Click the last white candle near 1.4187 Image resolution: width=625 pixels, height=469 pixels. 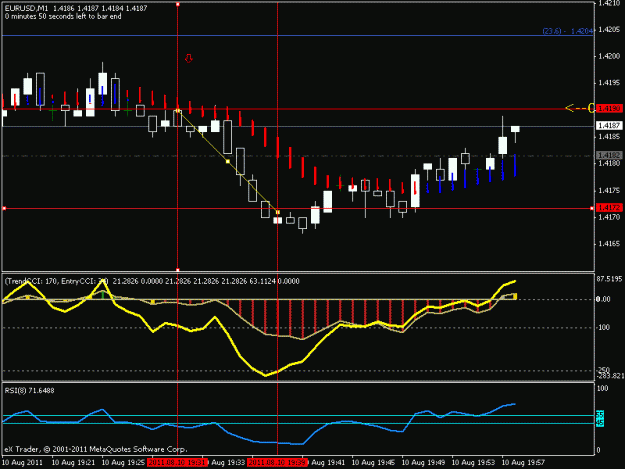coord(515,129)
